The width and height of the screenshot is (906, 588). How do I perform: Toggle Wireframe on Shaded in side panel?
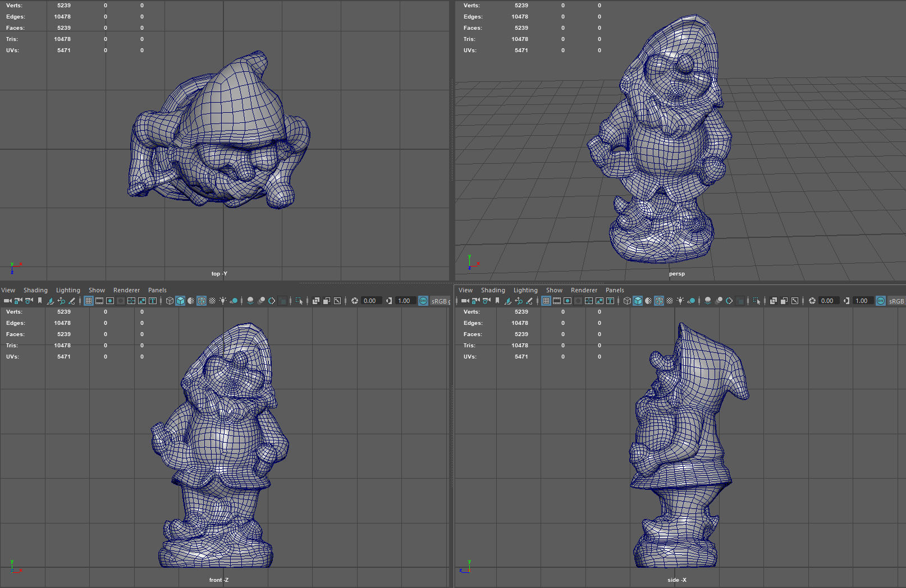point(659,301)
